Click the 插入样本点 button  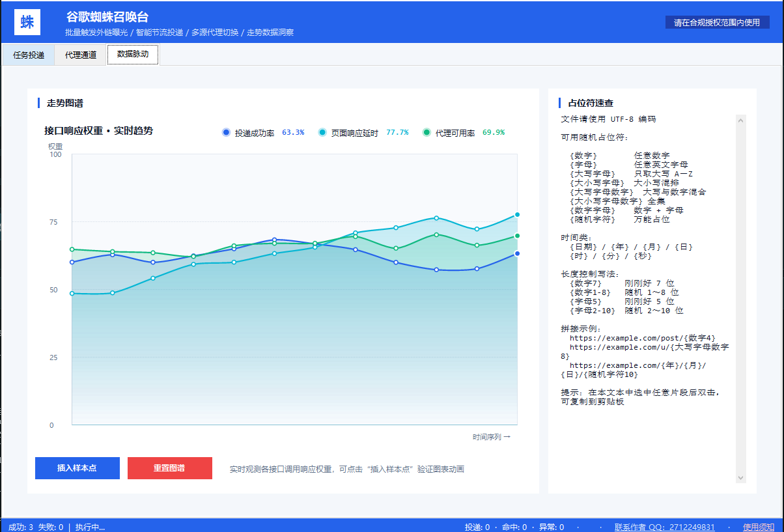click(x=77, y=468)
